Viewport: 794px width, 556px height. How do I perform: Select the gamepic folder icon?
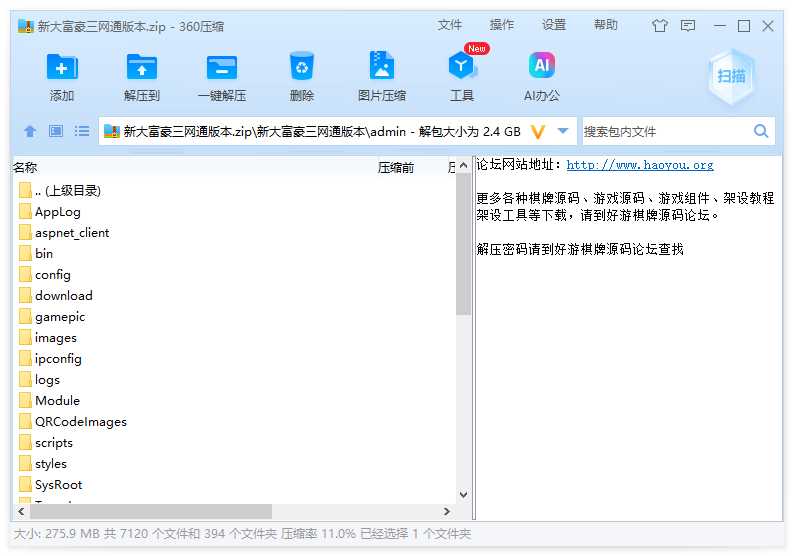[25, 316]
